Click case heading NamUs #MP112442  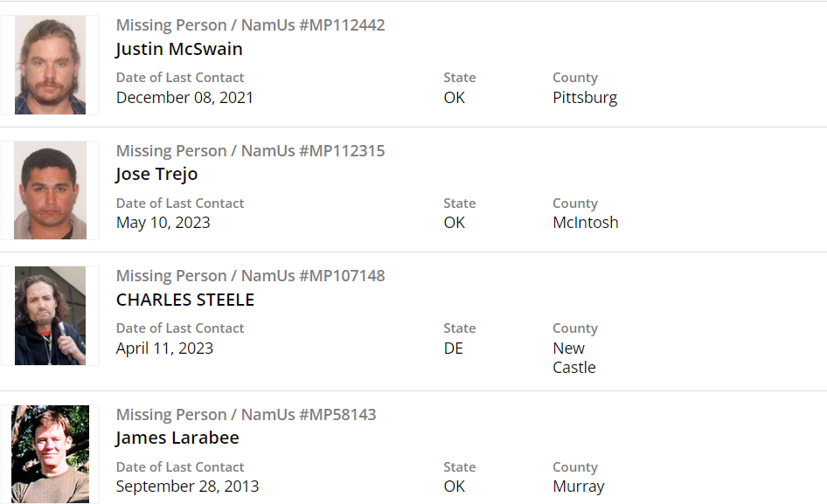point(250,25)
